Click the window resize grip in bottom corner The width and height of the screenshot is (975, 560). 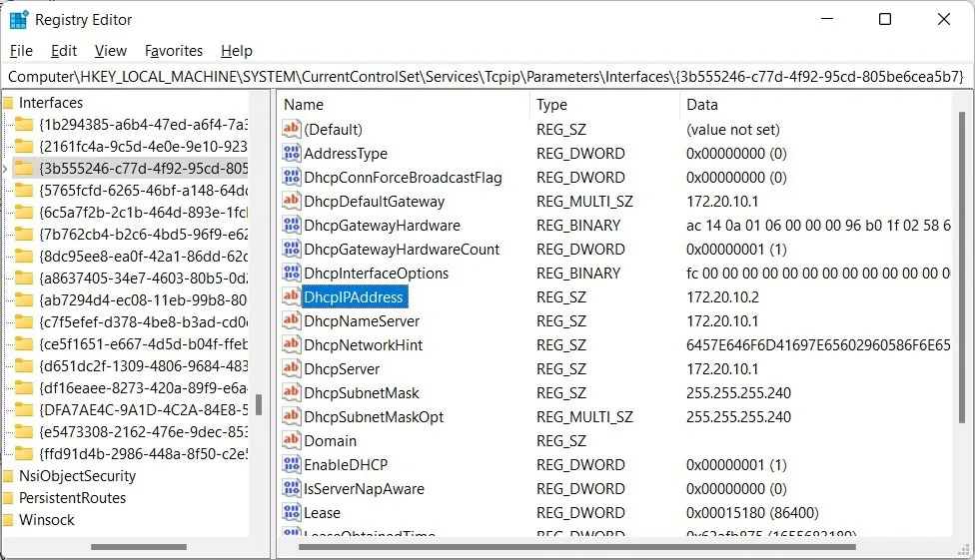pos(965,549)
